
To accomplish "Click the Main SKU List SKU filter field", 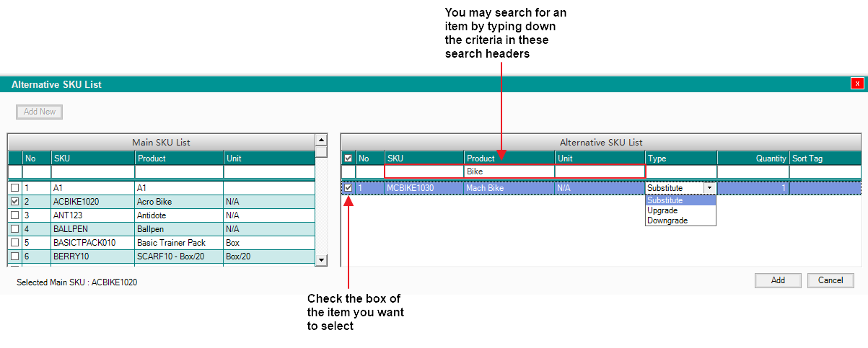I will [92, 172].
